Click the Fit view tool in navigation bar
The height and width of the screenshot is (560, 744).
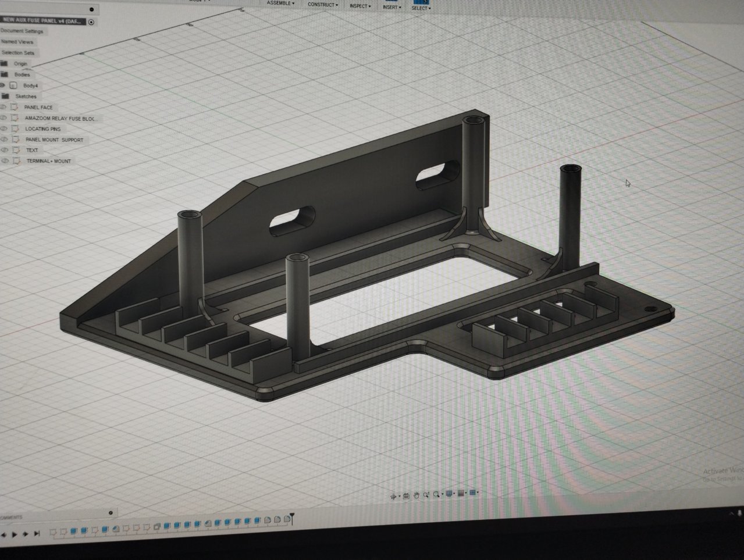(436, 494)
